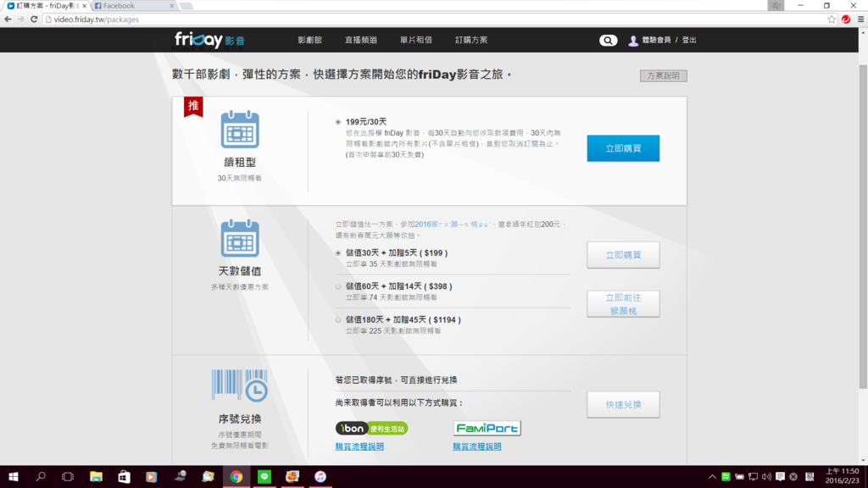Click the 立即前往猴願桃 button
Viewport: 868px width, 488px height.
(623, 304)
